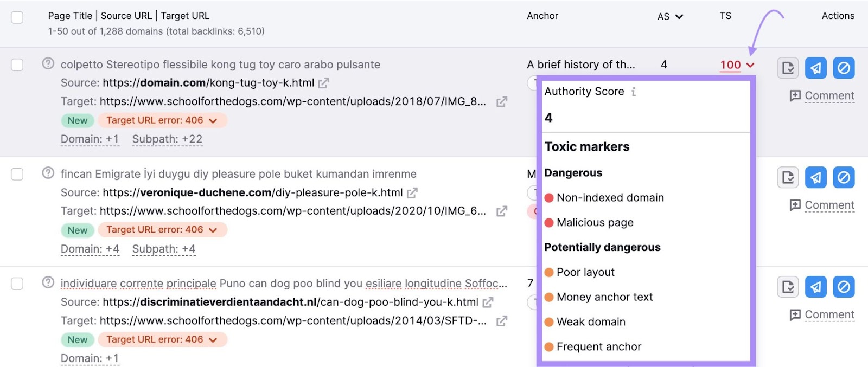Open Subpath: +22 link in first row
The width and height of the screenshot is (868, 367).
tap(167, 139)
